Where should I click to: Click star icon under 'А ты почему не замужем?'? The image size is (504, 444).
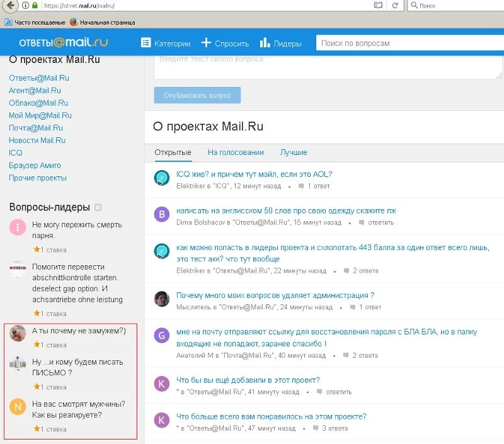pos(37,344)
